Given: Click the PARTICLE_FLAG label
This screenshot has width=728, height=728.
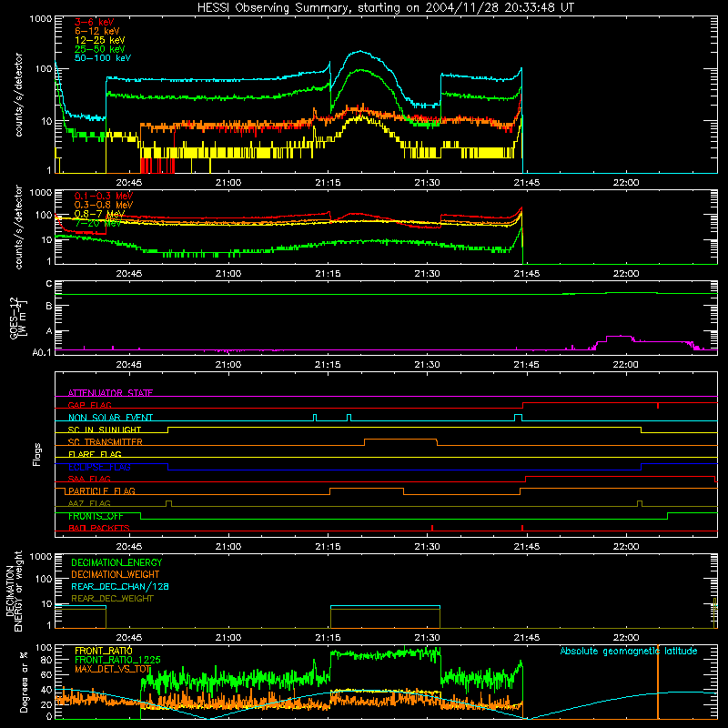Looking at the screenshot, I should [x=102, y=490].
